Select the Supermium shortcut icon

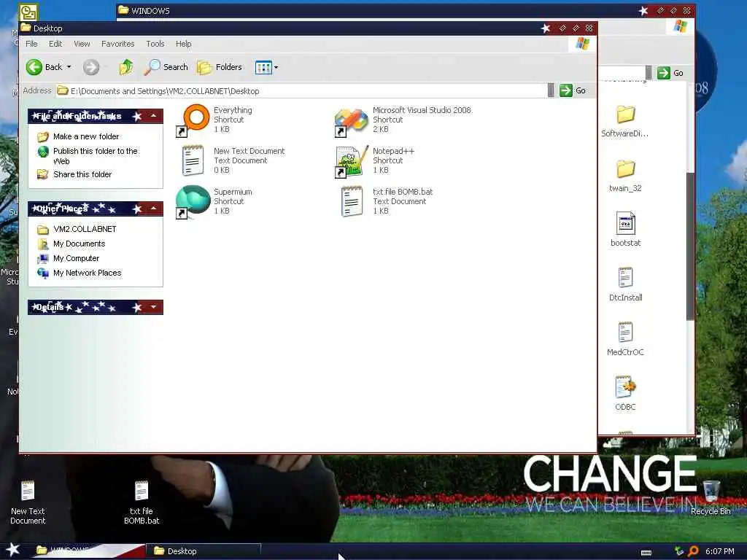click(x=193, y=201)
